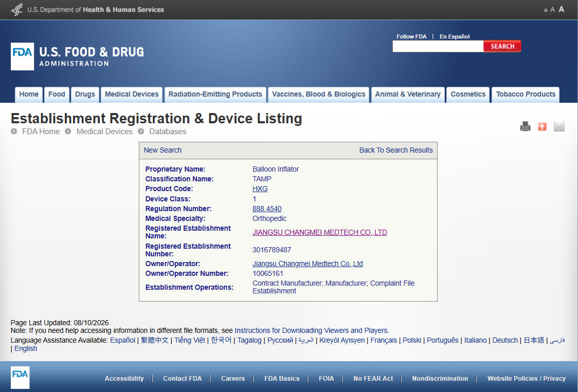The width and height of the screenshot is (578, 392).
Task: Select Tagalog language link
Action: point(249,340)
